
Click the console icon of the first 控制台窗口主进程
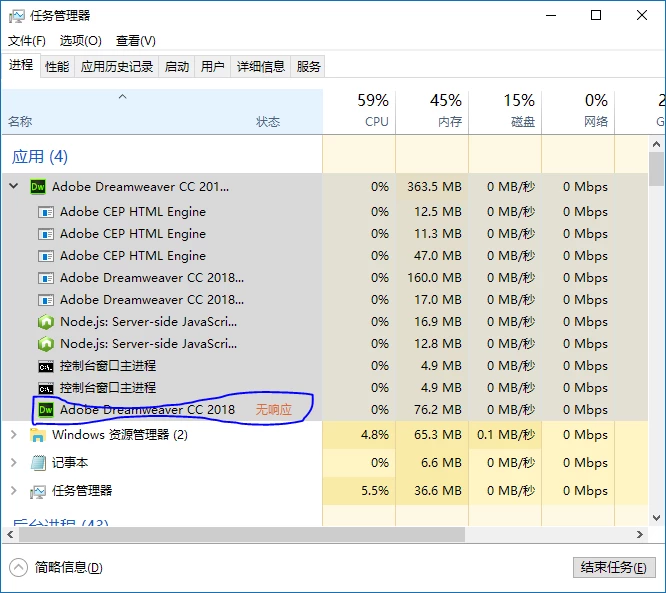pos(45,367)
